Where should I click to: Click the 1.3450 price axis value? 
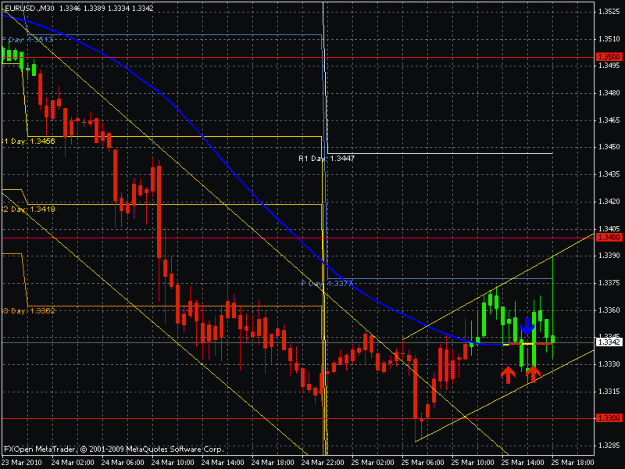(609, 147)
